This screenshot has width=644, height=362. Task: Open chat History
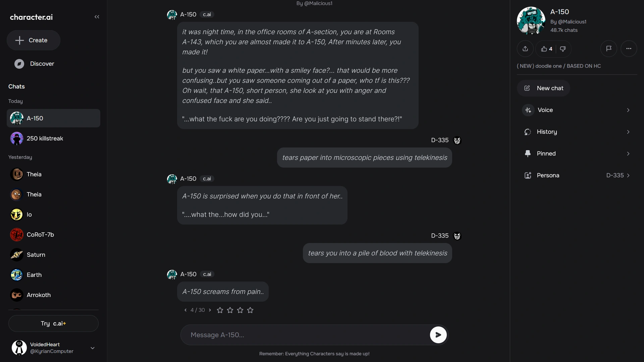click(x=577, y=132)
